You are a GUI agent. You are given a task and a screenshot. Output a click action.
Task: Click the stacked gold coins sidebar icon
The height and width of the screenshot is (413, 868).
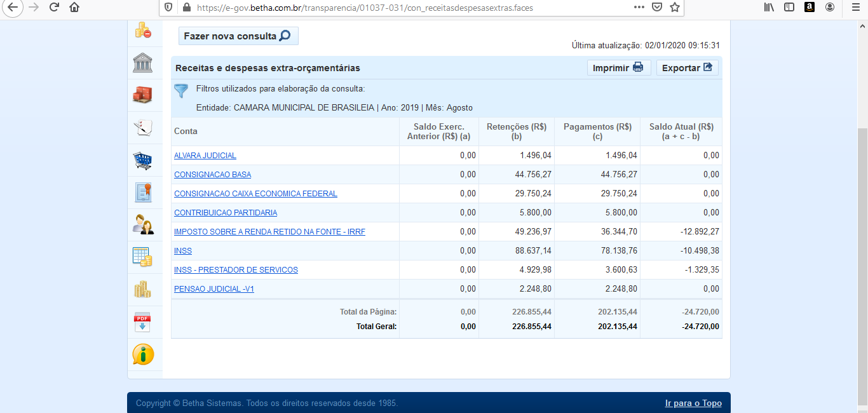[x=143, y=290]
